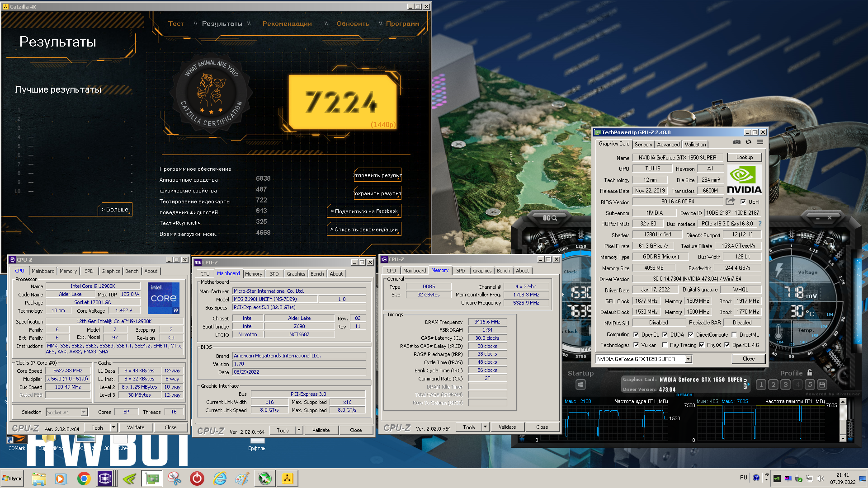The width and height of the screenshot is (868, 488).
Task: Click 'Поделиться на Facebook' button
Action: (x=364, y=211)
